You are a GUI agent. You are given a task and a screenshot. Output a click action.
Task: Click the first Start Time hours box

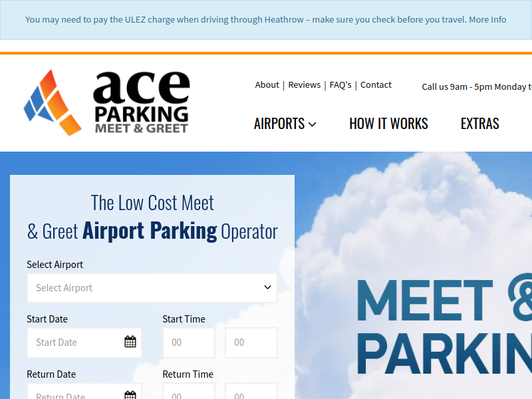coord(189,342)
